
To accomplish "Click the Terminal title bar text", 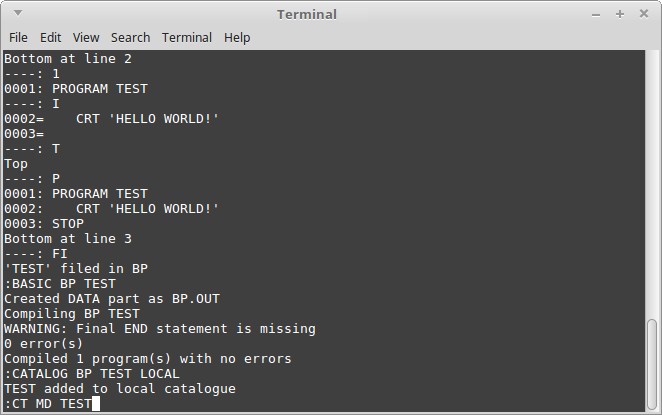I will pos(307,14).
